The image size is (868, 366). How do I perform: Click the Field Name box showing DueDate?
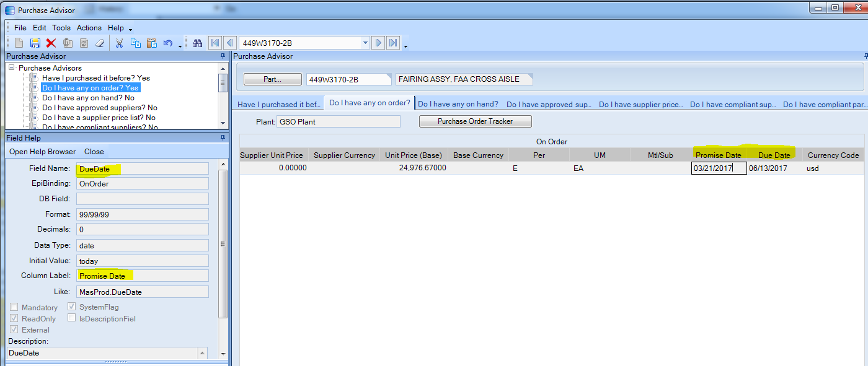click(143, 168)
